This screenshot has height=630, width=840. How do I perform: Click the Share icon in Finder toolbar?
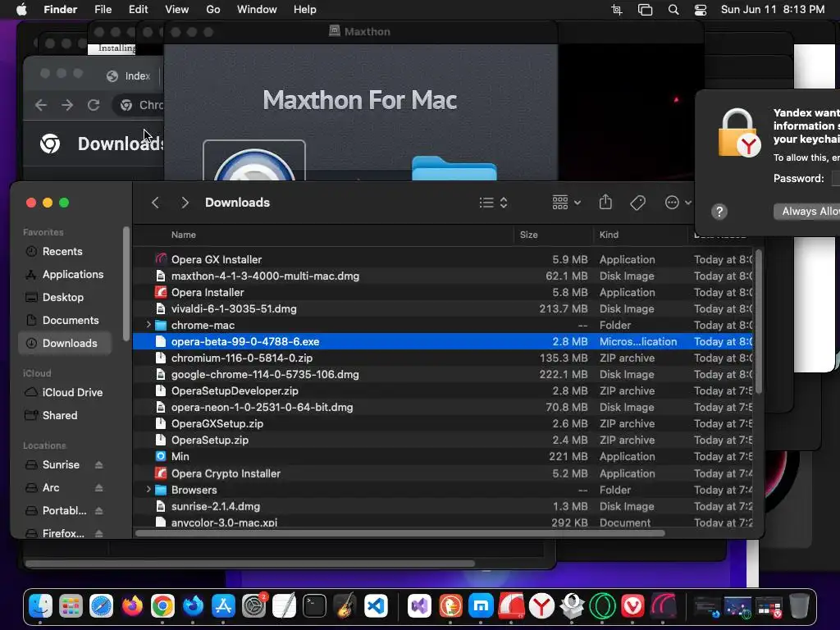tap(605, 202)
